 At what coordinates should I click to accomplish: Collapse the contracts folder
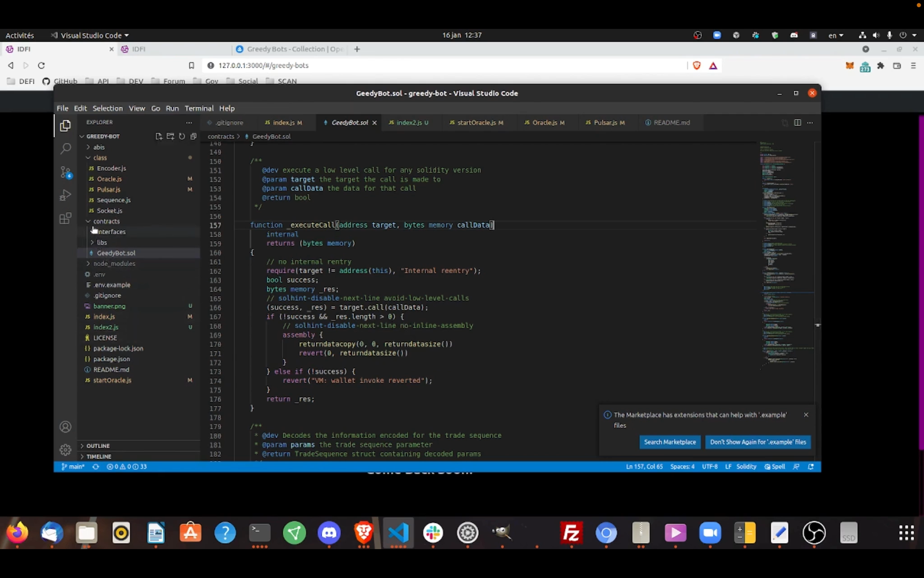[x=106, y=221]
